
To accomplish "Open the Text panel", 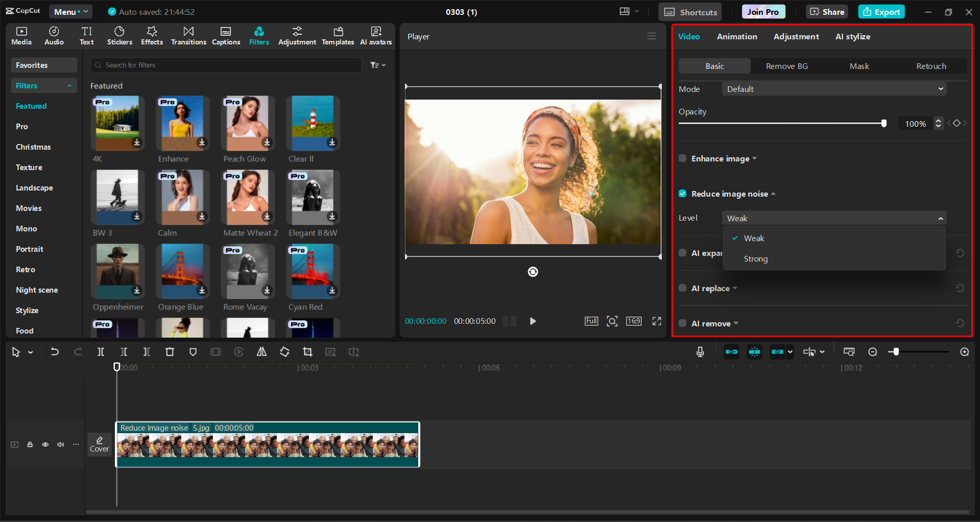I will pos(87,36).
